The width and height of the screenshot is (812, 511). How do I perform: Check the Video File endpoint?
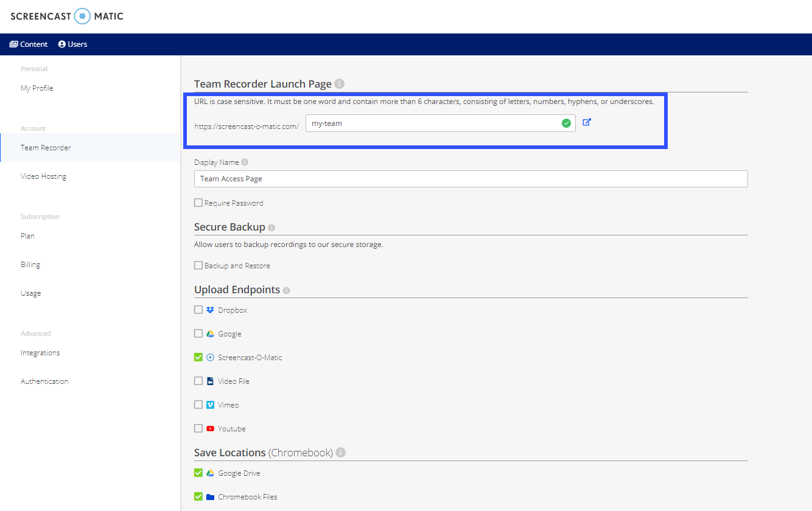[x=198, y=381]
